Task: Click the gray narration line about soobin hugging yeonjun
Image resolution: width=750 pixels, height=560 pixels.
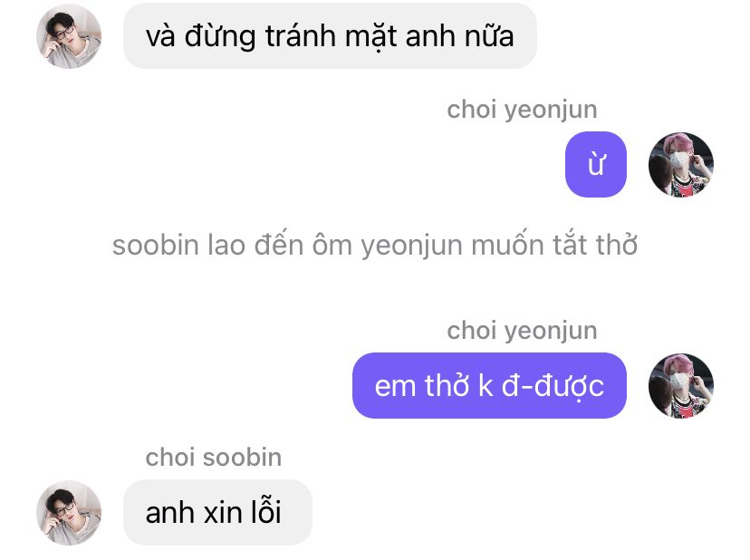Action: coord(375,245)
